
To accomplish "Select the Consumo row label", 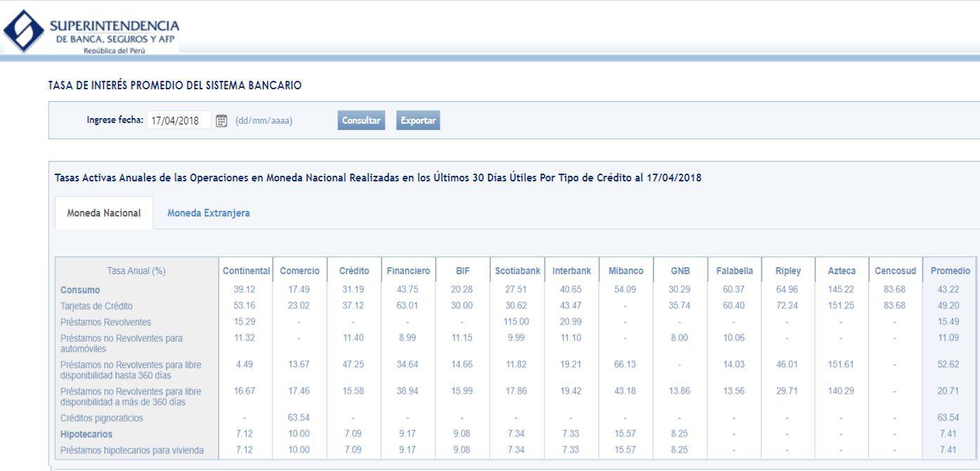I will 80,290.
